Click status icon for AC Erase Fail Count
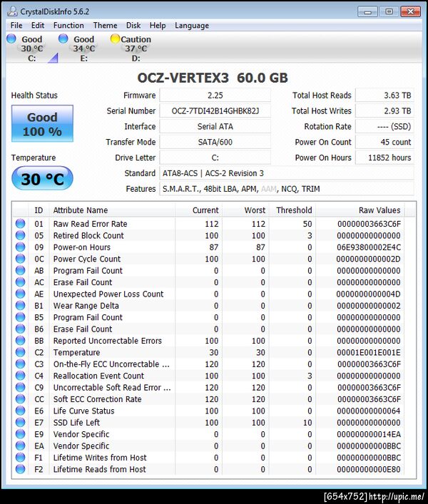 (20, 282)
